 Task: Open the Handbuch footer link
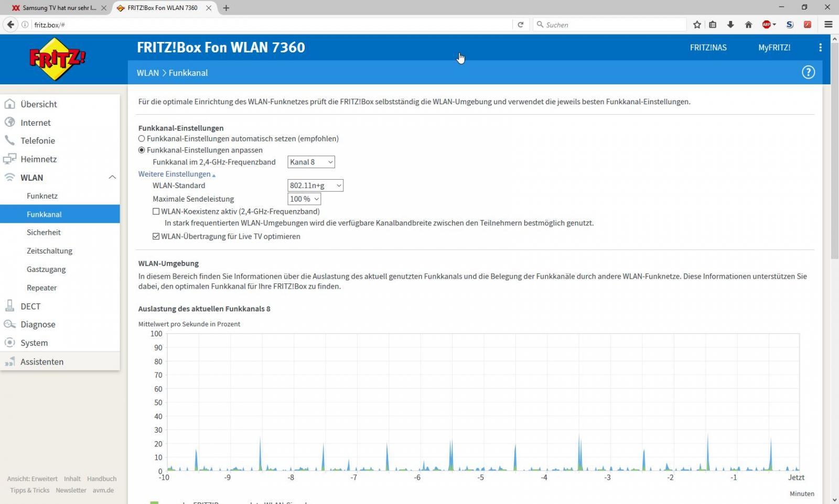click(102, 478)
